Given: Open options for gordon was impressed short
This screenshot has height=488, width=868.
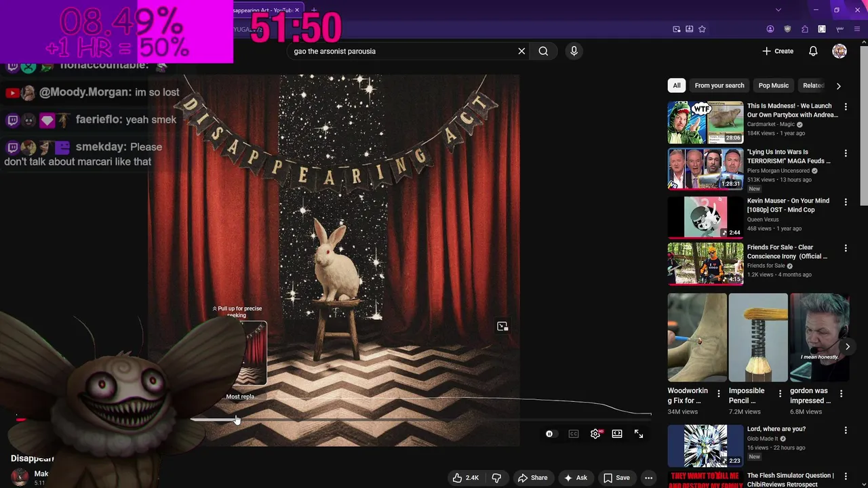Looking at the screenshot, I should pos(842,394).
